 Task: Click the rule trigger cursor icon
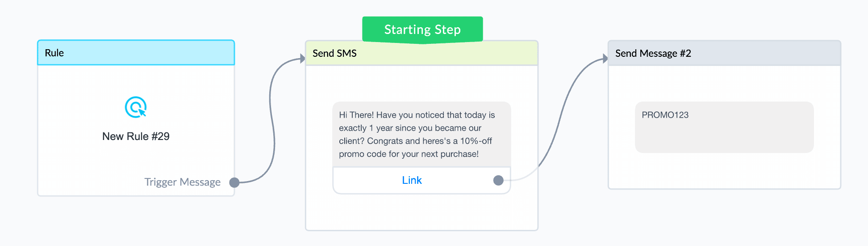tap(136, 107)
